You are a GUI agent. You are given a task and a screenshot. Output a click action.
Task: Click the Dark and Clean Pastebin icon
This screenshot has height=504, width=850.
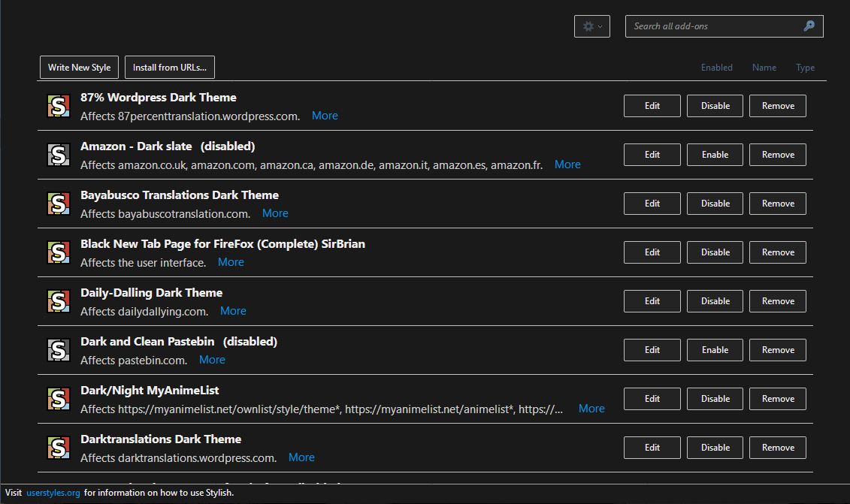pyautogui.click(x=59, y=349)
